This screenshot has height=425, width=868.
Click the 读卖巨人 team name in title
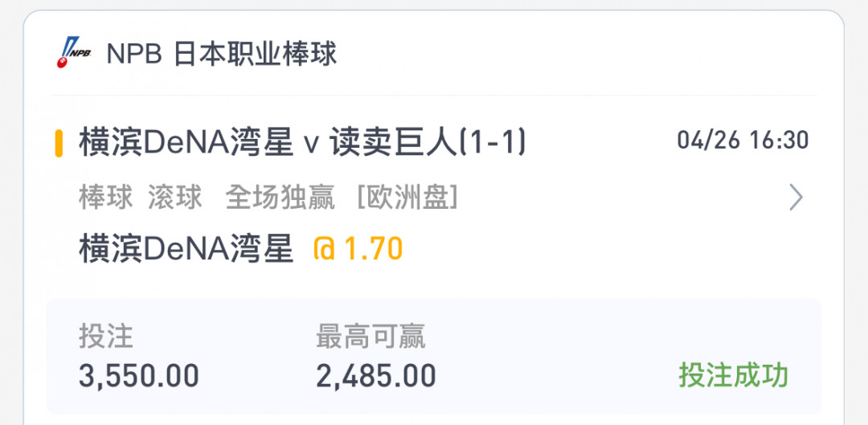click(x=393, y=143)
